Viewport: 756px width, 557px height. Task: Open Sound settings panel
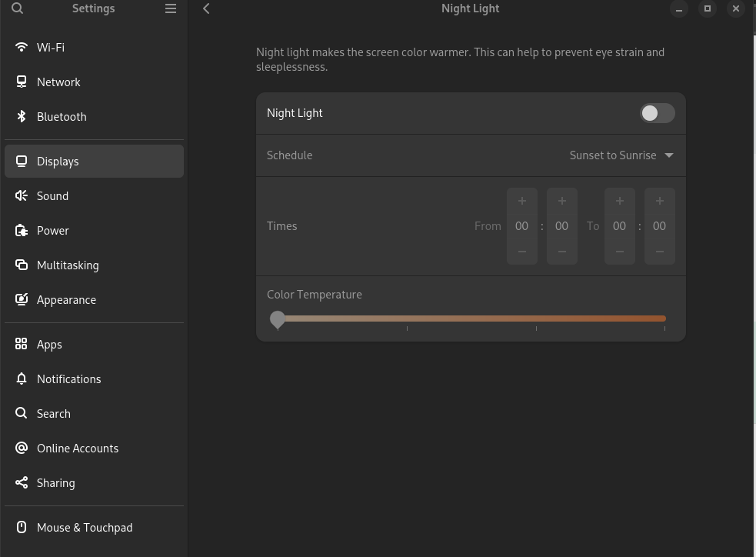click(x=94, y=195)
